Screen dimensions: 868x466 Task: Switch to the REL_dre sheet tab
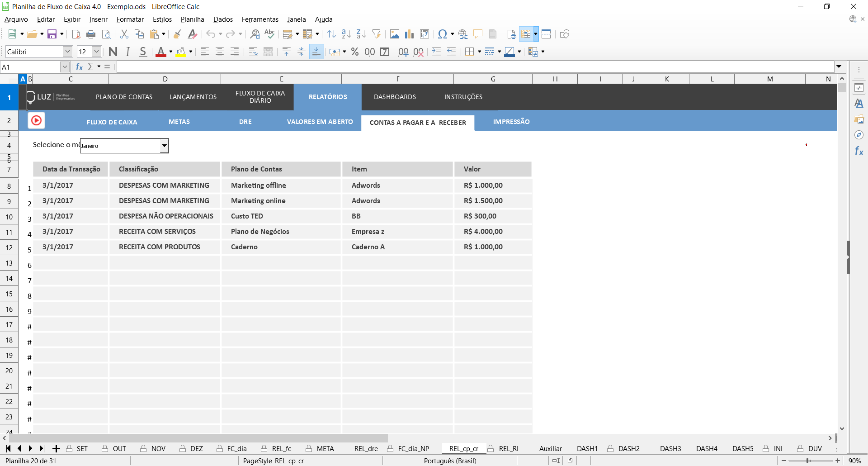pos(366,449)
